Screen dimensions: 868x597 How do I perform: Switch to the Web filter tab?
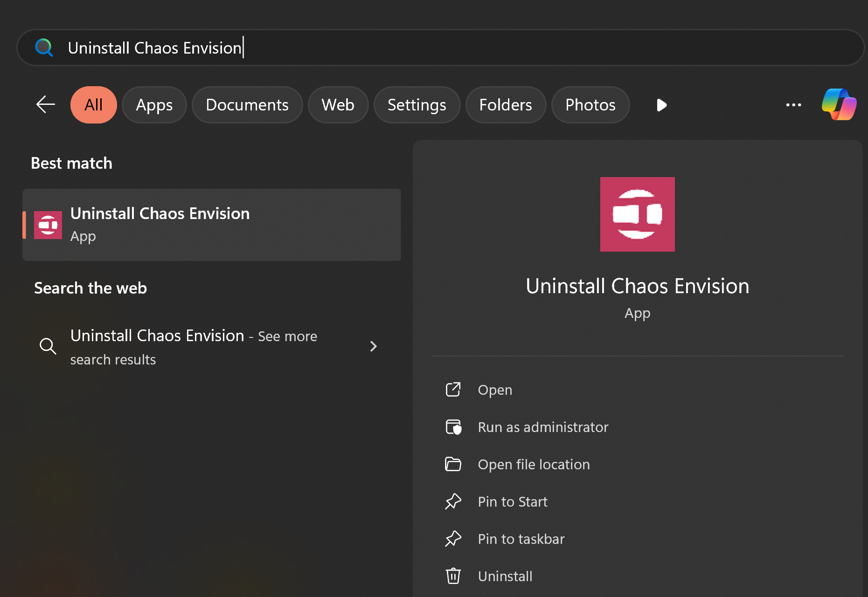click(x=338, y=105)
